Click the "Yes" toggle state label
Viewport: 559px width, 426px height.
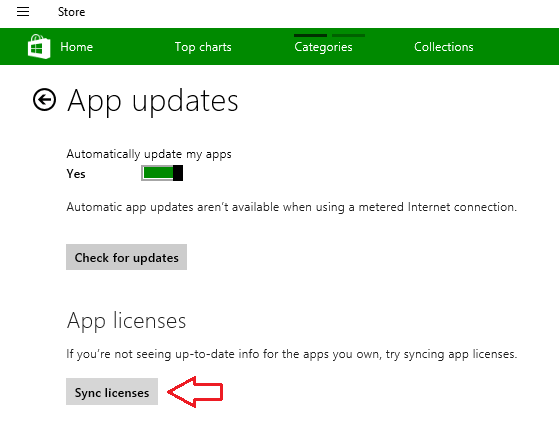click(x=76, y=174)
